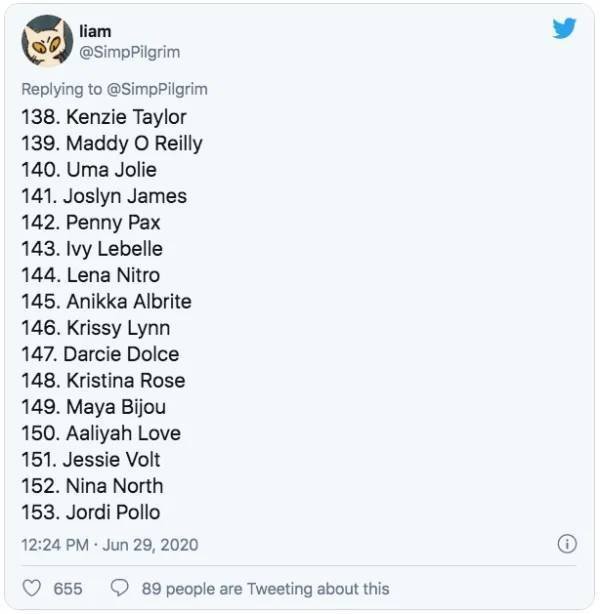The image size is (600, 614).
Task: Open the @SimpPilgrim handle under the name
Action: click(129, 51)
